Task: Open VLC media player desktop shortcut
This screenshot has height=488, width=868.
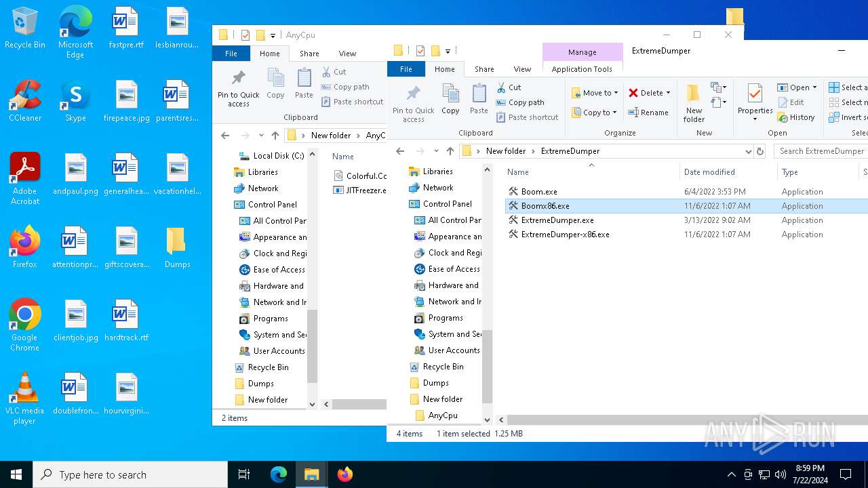Action: tap(24, 399)
